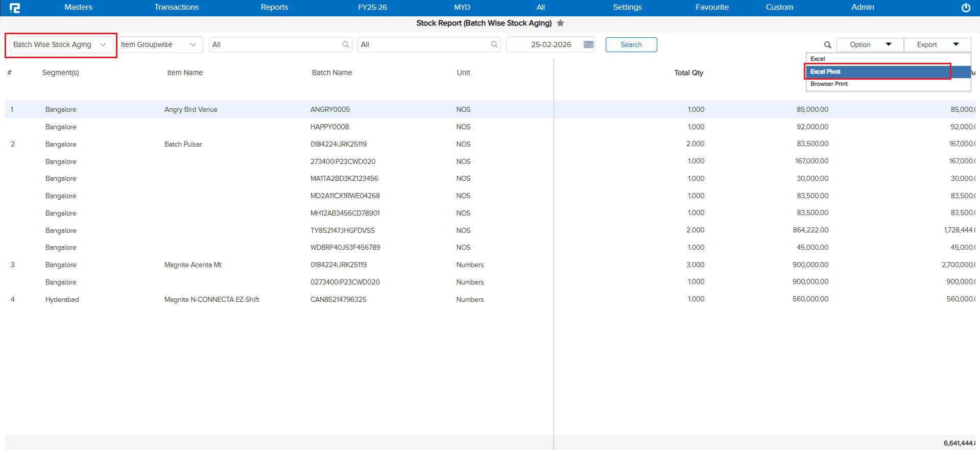Open the calendar date picker icon
This screenshot has height=450, width=980.
tap(588, 44)
